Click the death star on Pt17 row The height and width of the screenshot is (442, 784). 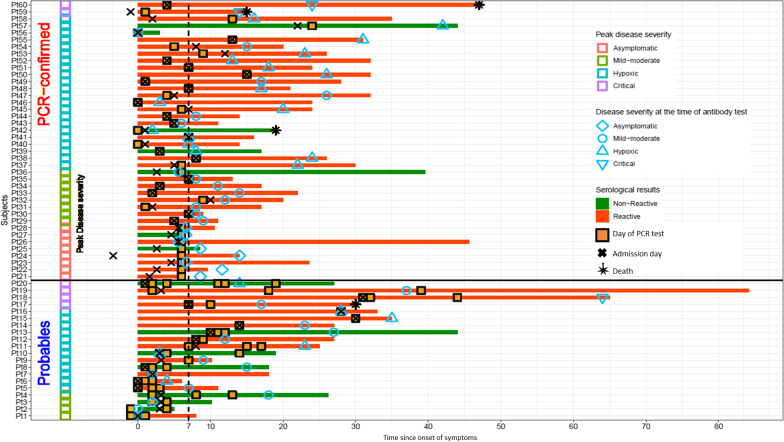[356, 304]
